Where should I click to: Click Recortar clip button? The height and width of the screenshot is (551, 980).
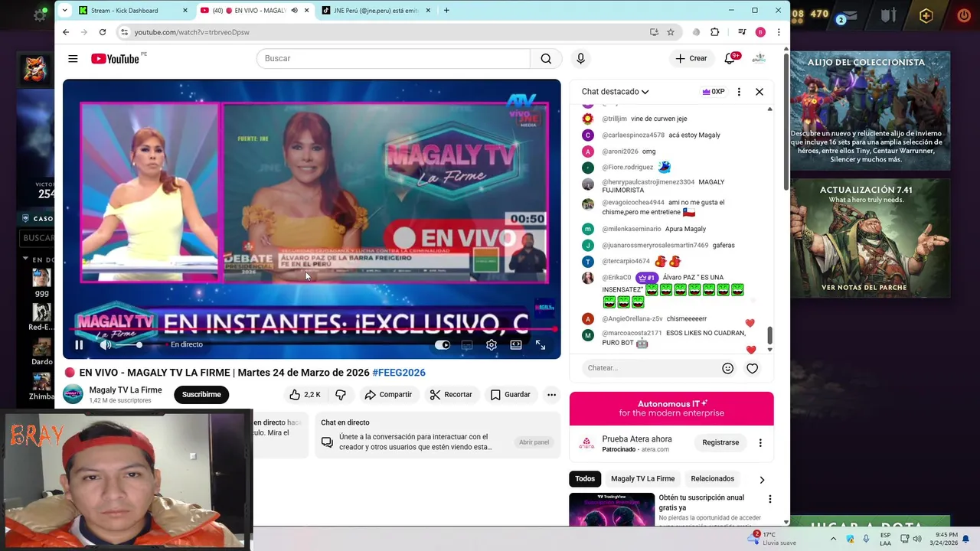[451, 395]
